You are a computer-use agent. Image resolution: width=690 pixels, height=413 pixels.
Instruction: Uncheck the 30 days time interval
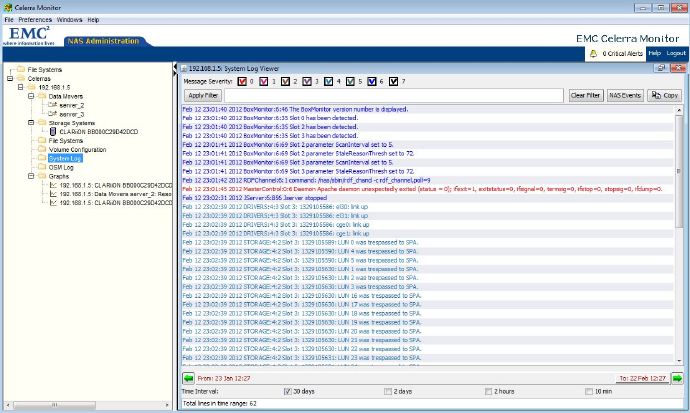[288, 391]
